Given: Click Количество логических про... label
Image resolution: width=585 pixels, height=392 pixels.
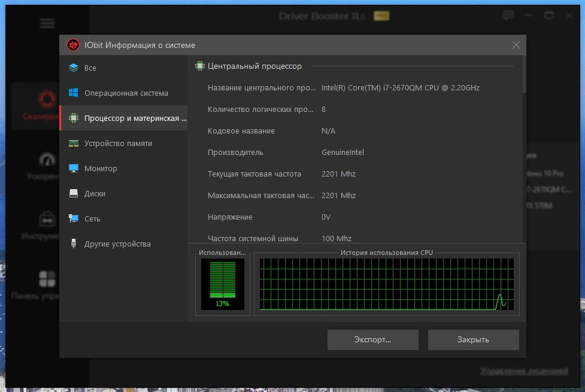Looking at the screenshot, I should [260, 110].
